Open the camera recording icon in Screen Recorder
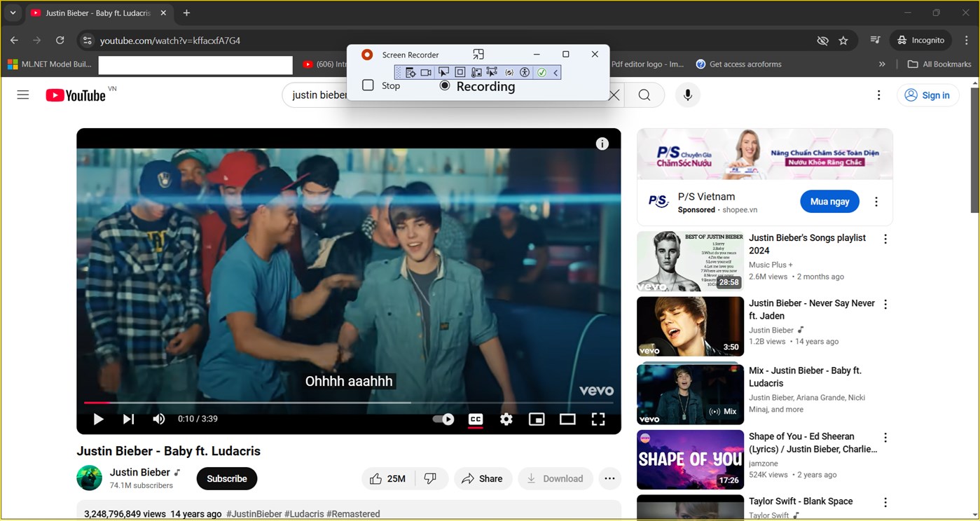 426,72
